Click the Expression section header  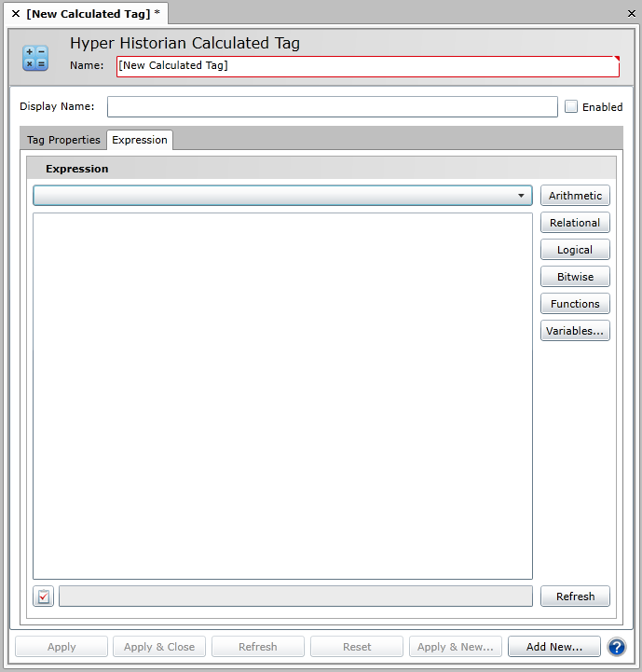[321, 169]
